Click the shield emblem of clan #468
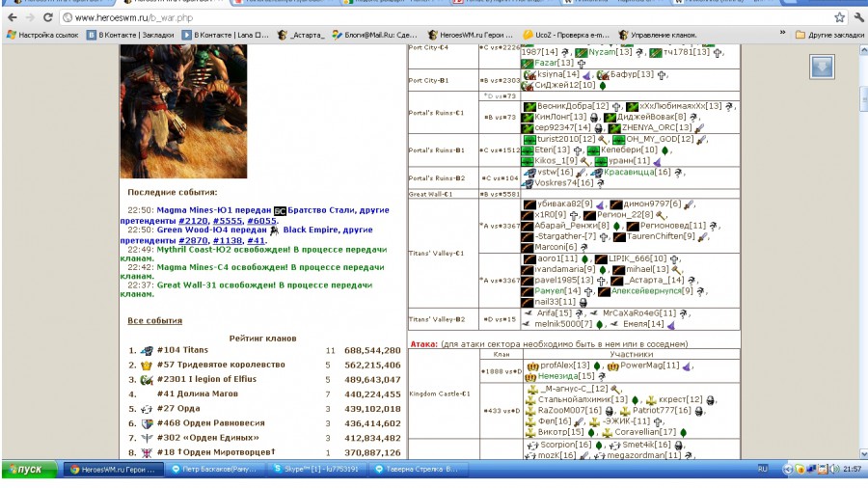The height and width of the screenshot is (488, 868). (147, 423)
